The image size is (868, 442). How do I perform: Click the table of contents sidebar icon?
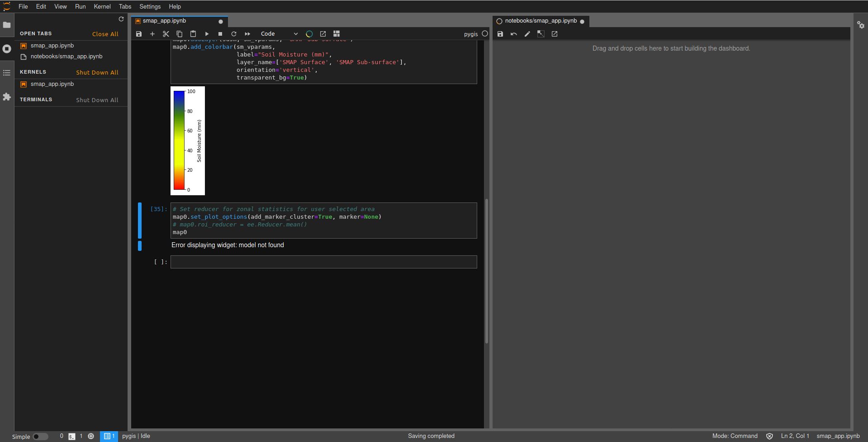7,73
